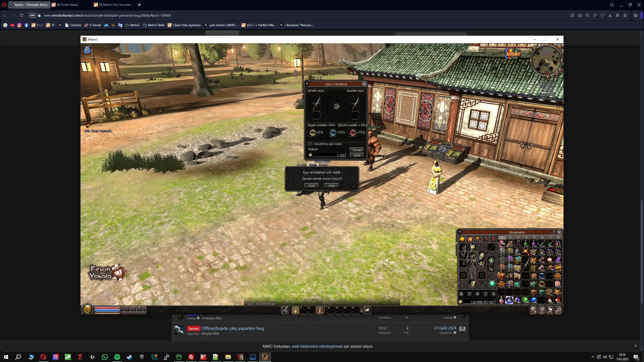Open the Client Hata Ayıklama bookmark
Screen dimensions: 644x362
pos(184,25)
